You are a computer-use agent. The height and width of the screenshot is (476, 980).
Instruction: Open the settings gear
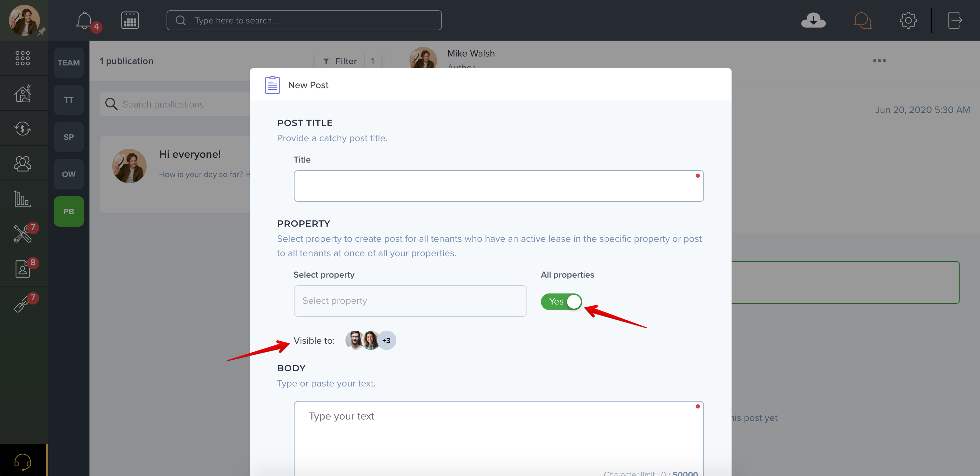[908, 21]
